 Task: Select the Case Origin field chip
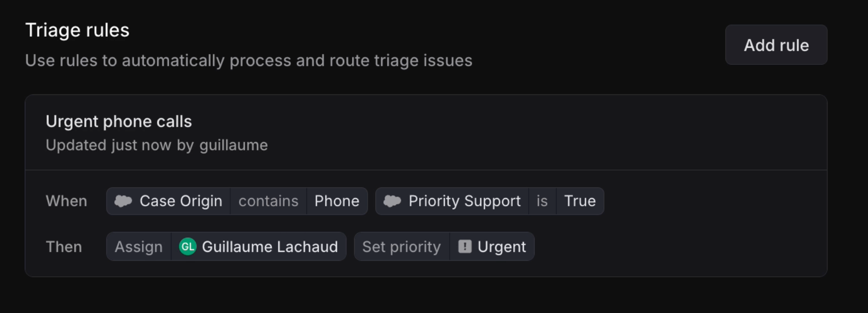pos(168,201)
